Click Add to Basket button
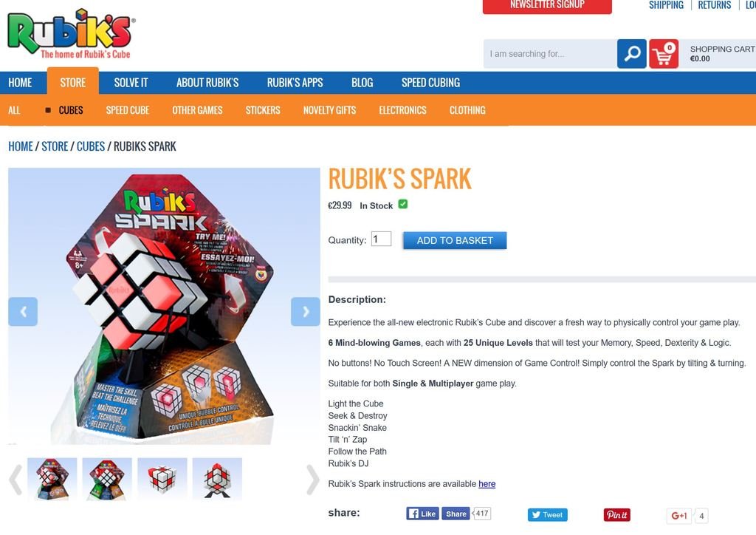Viewport: 756px width, 535px height. coord(455,240)
